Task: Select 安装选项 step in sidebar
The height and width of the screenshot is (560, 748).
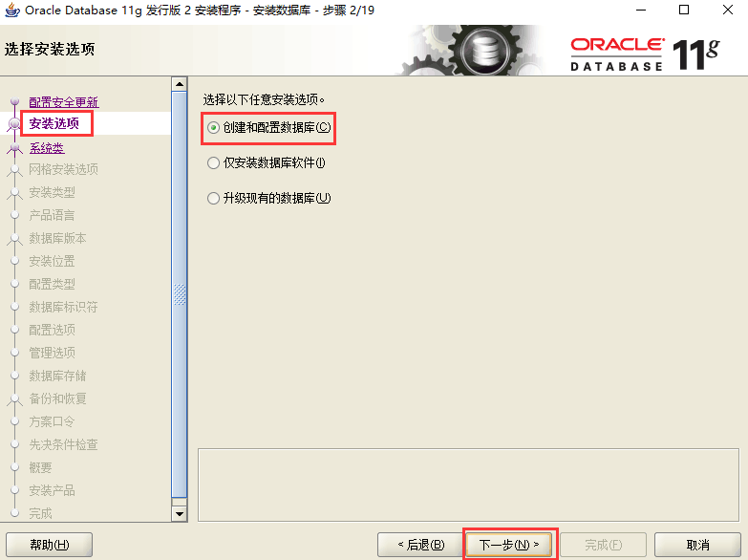Action: coord(53,123)
